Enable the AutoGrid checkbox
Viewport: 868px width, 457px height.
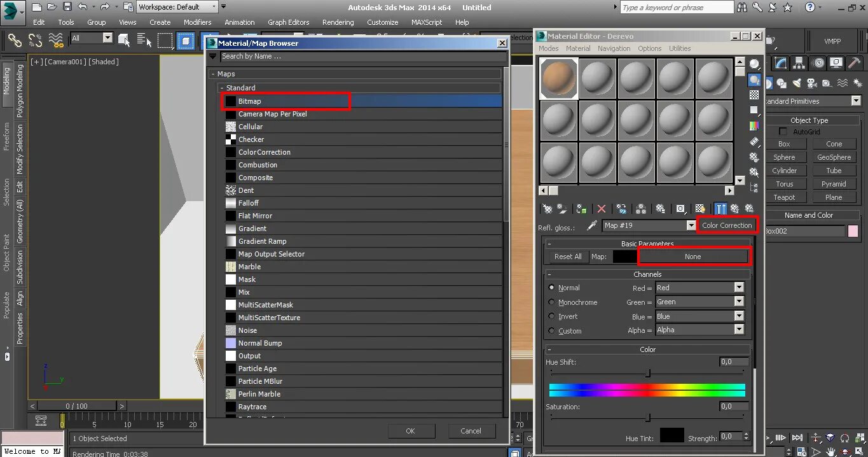783,132
